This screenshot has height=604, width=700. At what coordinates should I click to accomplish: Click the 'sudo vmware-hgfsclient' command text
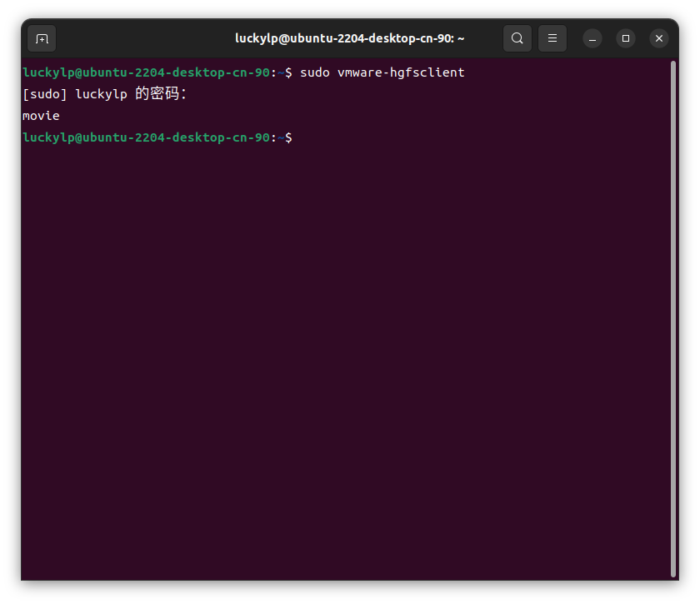click(382, 72)
